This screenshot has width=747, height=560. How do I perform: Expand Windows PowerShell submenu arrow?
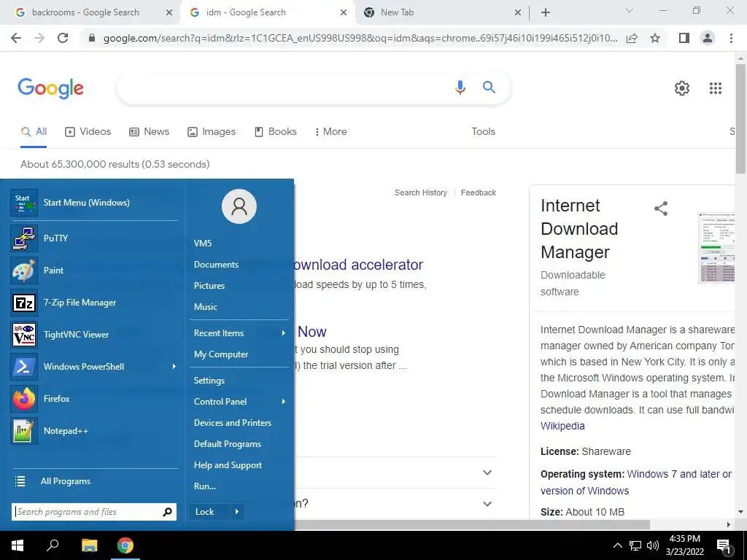(174, 366)
